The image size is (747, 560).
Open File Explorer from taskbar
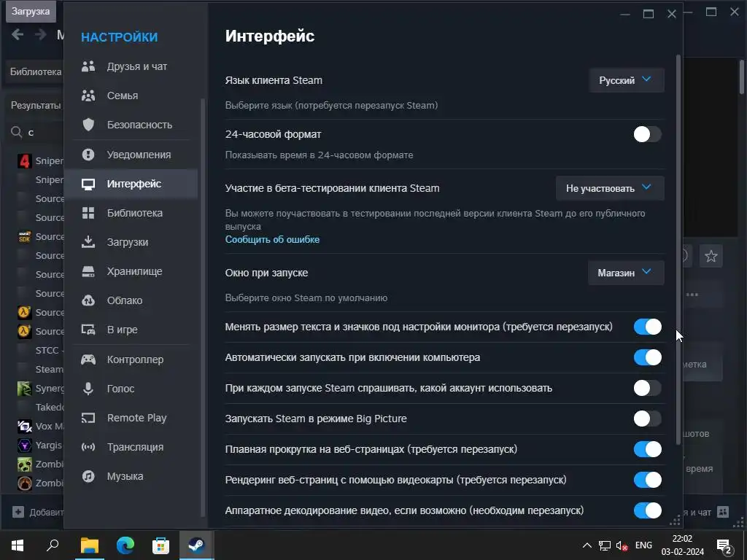[90, 545]
